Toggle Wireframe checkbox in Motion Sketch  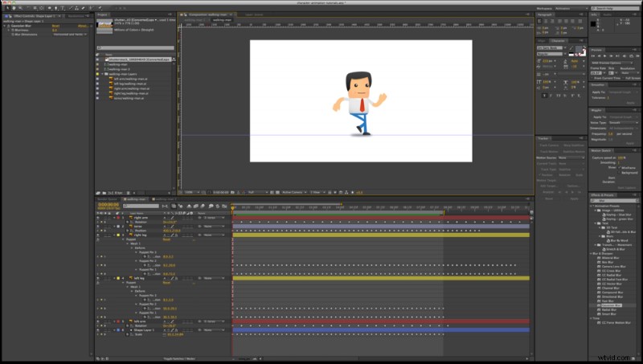tap(619, 168)
